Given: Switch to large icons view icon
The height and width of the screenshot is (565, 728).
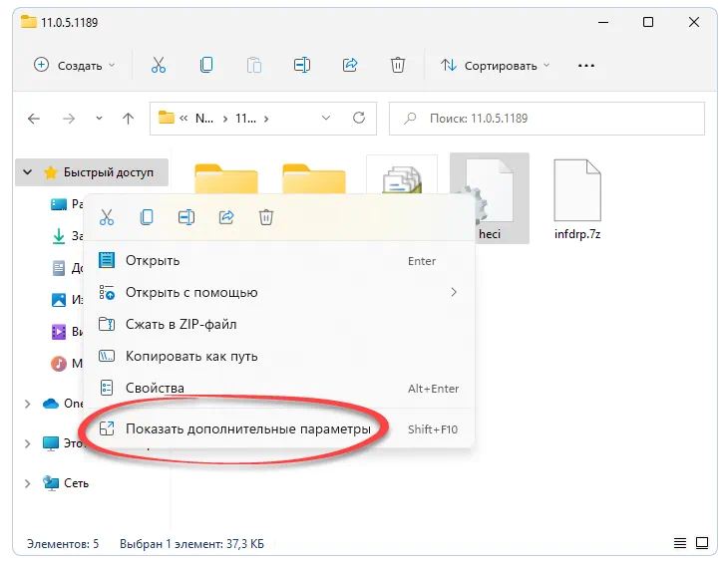Looking at the screenshot, I should (x=702, y=543).
